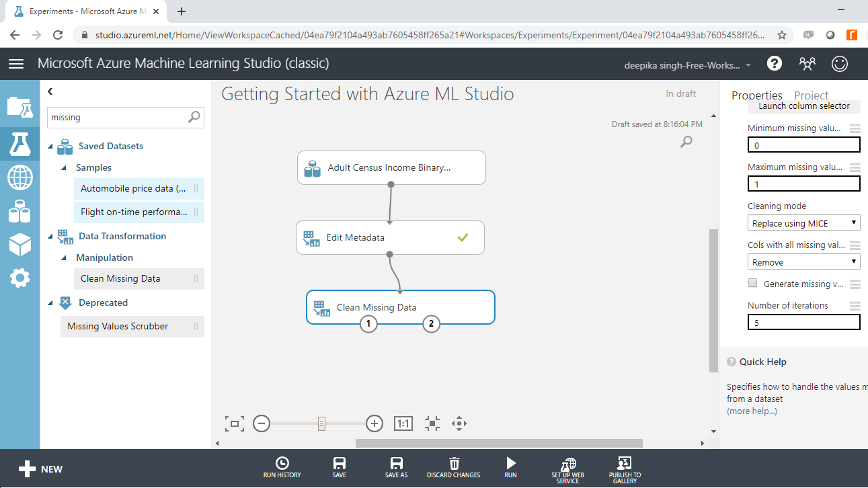Select Automobile price data sample dataset
Image resolution: width=868 pixels, height=488 pixels.
[139, 189]
